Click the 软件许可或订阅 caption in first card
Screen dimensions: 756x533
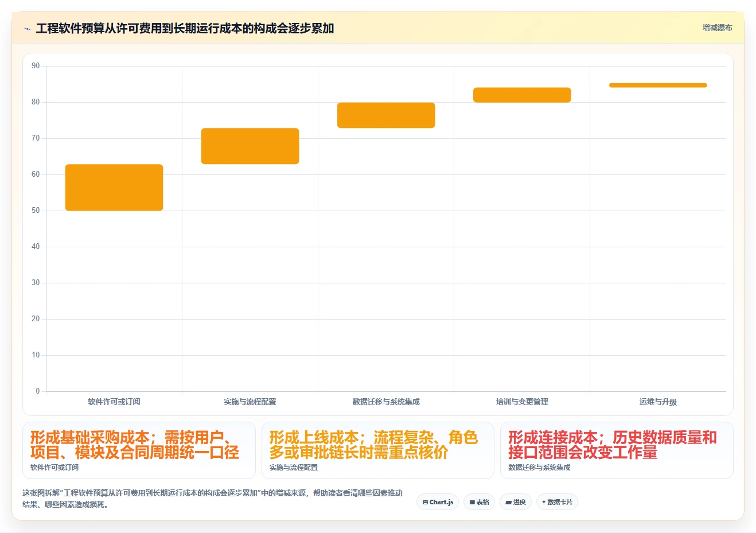54,468
